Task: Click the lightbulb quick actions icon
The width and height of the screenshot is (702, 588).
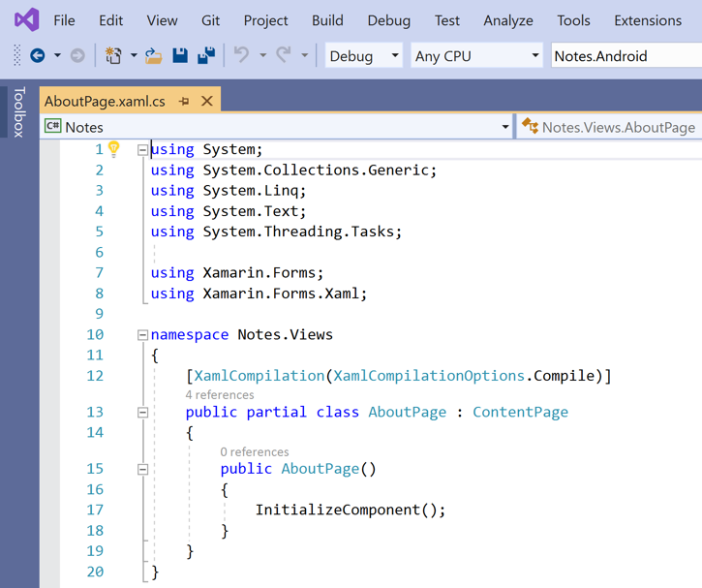Action: 114,149
